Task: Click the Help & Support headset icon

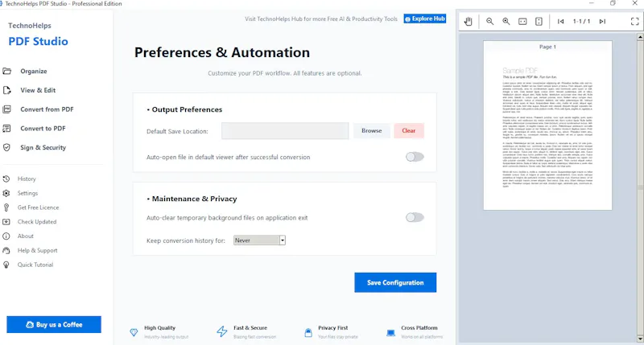Action: click(6, 250)
